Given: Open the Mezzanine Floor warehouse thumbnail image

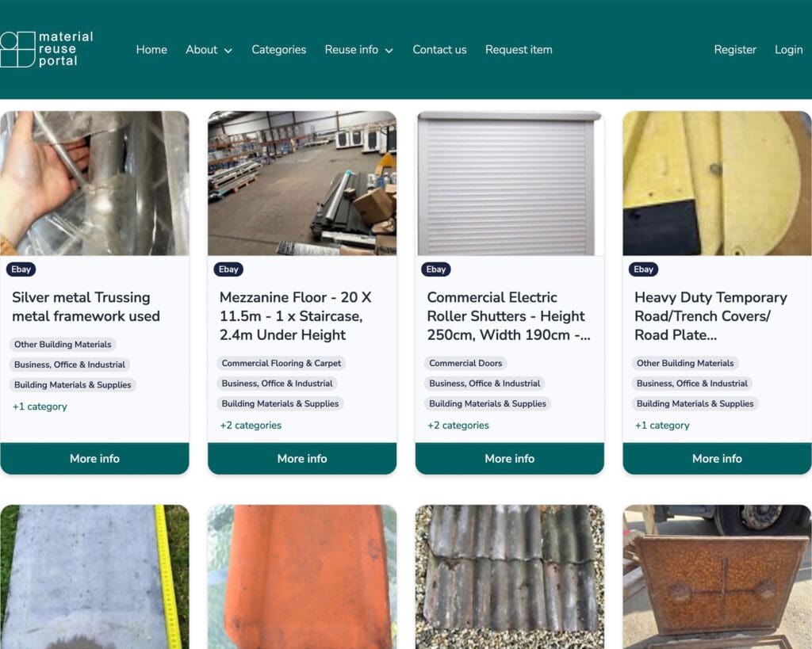Looking at the screenshot, I should tap(301, 183).
